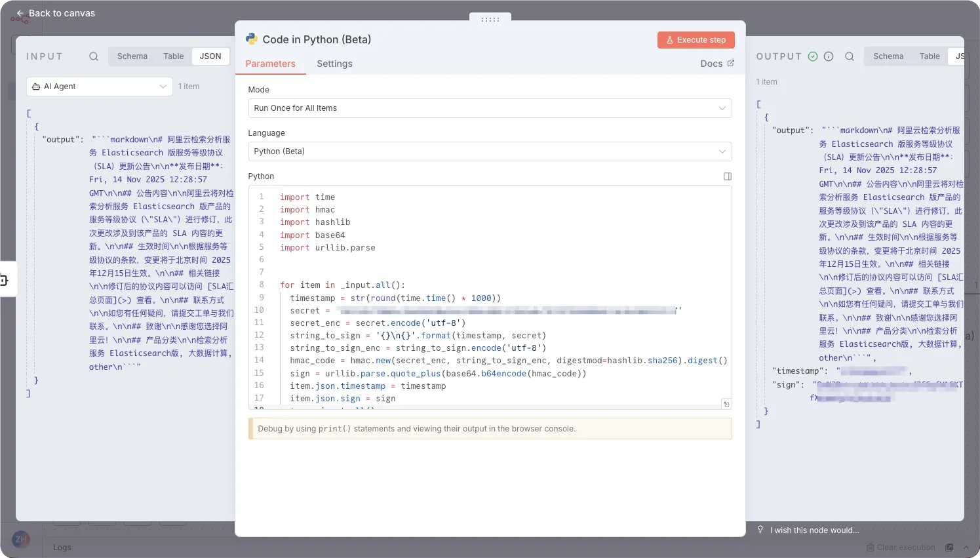Select JSON view in the input panel

click(x=210, y=56)
